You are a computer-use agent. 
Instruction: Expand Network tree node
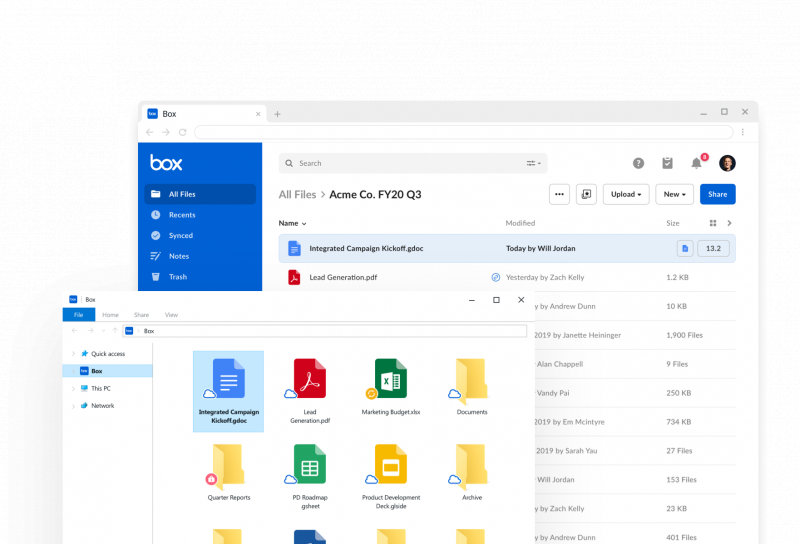(73, 406)
